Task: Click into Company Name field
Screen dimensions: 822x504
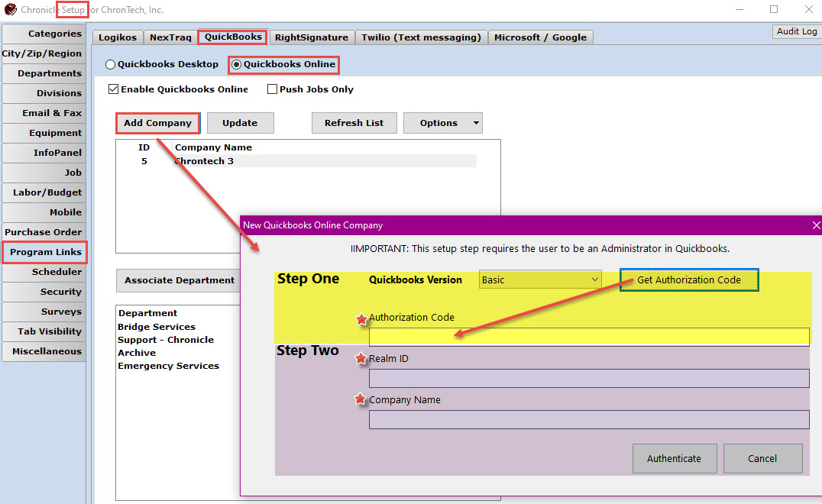Action: (589, 420)
